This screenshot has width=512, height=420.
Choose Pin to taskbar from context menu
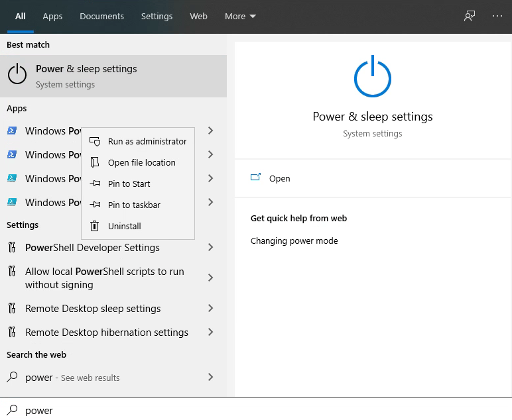click(x=138, y=205)
